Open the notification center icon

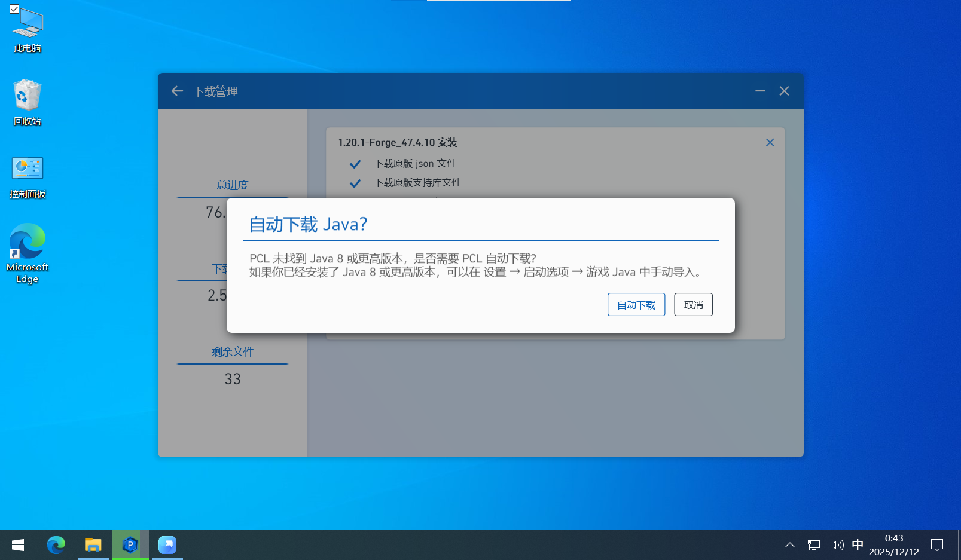click(x=937, y=545)
